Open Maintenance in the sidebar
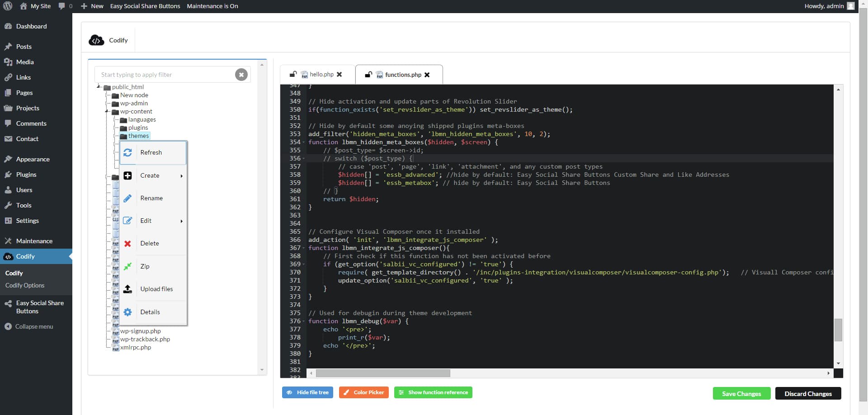The height and width of the screenshot is (415, 868). click(x=36, y=241)
